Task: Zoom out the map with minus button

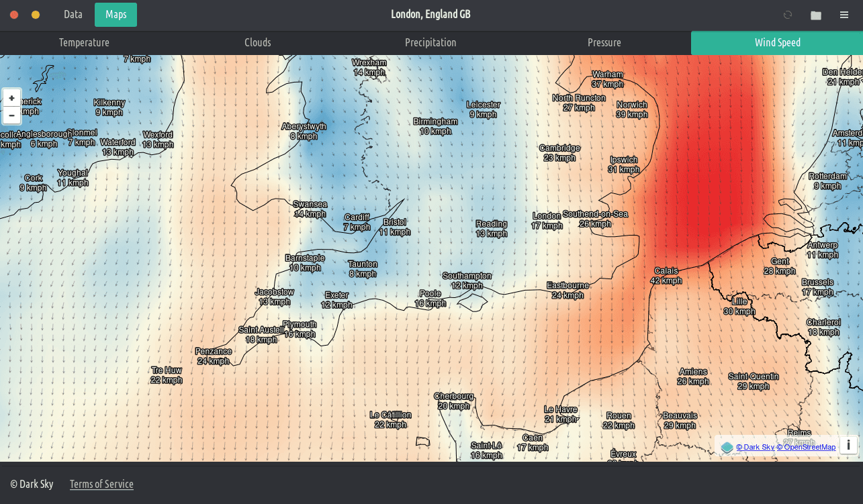Action: (x=11, y=115)
